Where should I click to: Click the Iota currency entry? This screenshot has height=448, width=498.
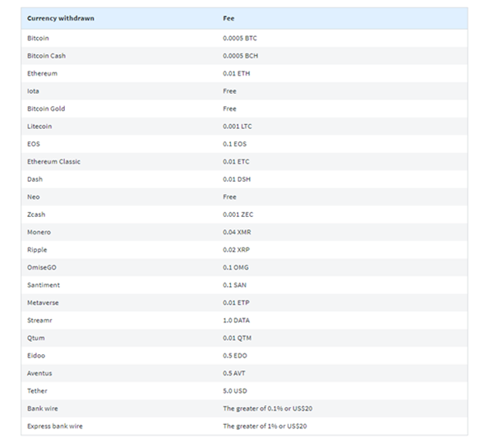pyautogui.click(x=33, y=90)
